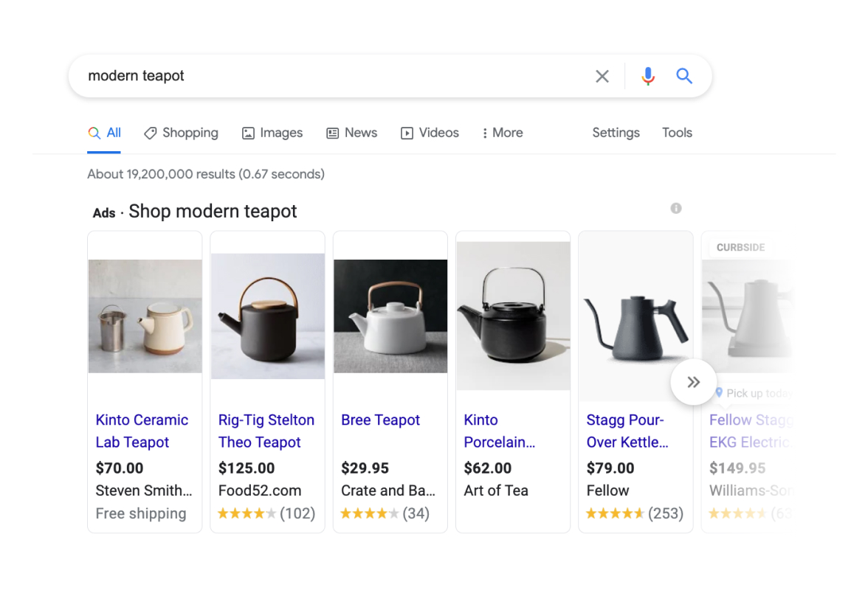Switch to the Images tab
The width and height of the screenshot is (868, 590).
point(272,133)
